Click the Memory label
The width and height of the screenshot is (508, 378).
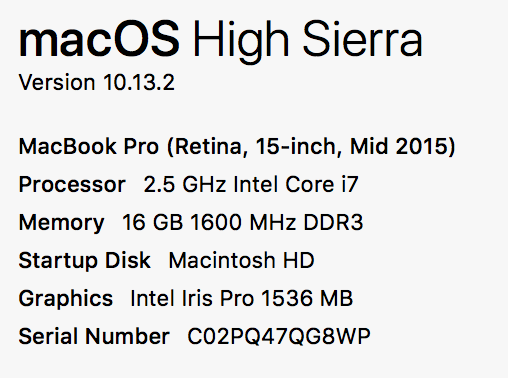pos(62,223)
